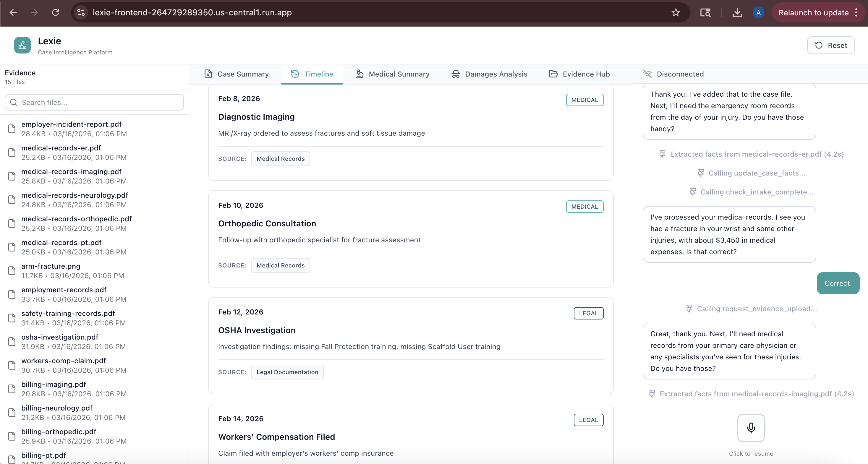Click the Relaunch to update button
The image size is (868, 464).
click(x=813, y=13)
